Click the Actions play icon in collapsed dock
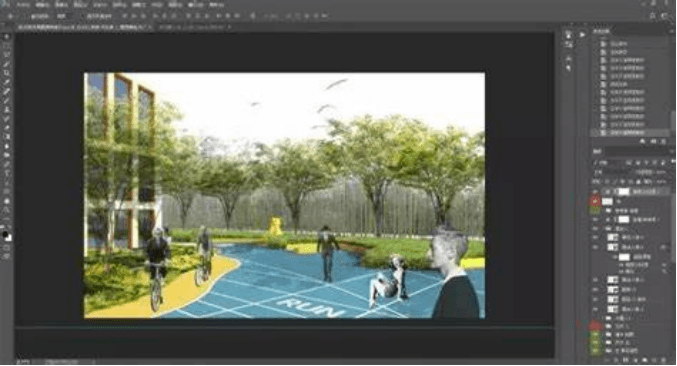Image resolution: width=677 pixels, height=366 pixels. coord(582,35)
